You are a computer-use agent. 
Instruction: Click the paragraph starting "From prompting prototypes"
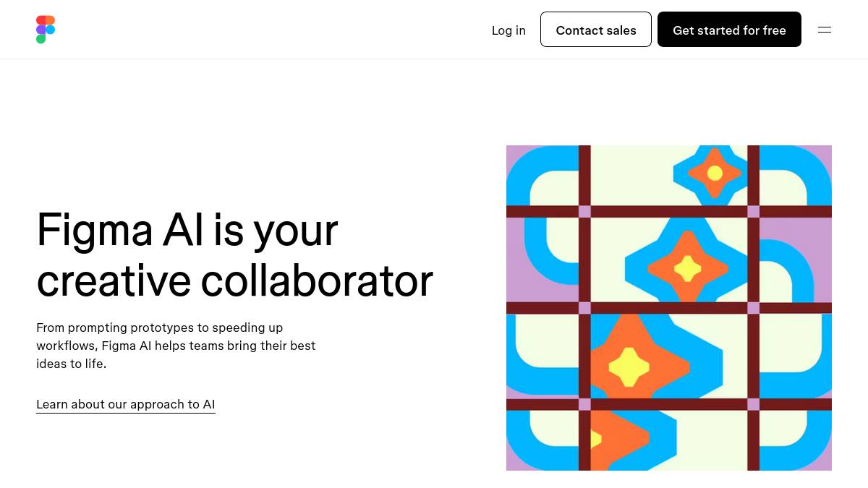tap(176, 346)
